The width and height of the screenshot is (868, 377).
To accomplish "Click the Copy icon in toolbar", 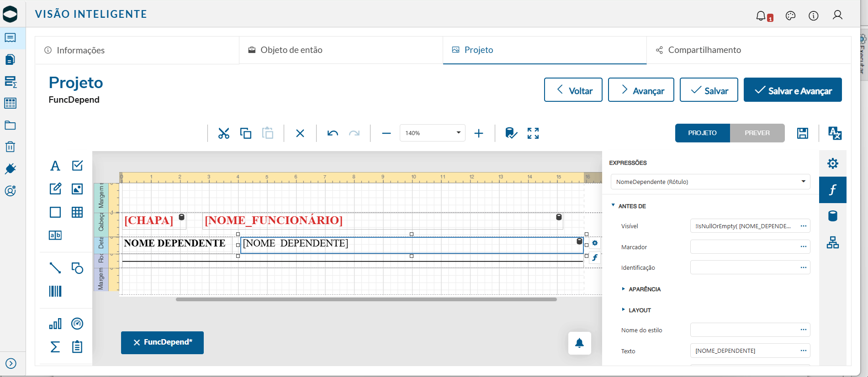I will (x=246, y=133).
